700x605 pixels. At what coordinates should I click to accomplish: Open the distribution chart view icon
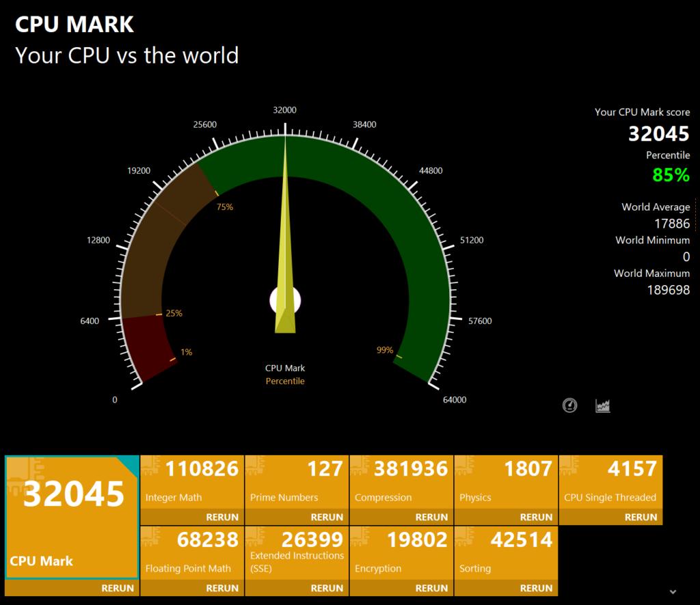coord(603,405)
